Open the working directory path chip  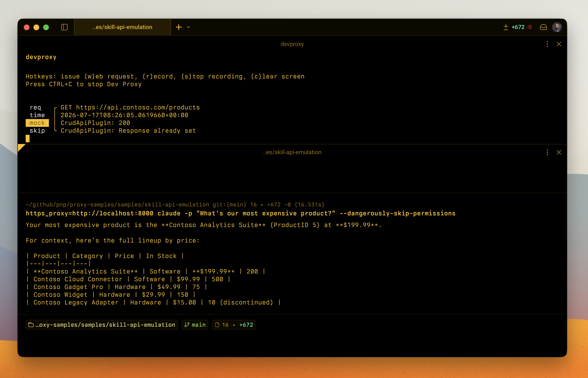101,325
